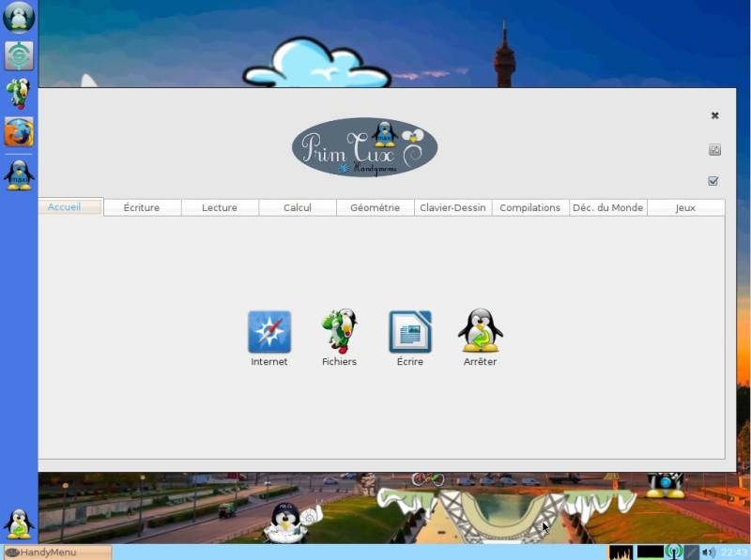Select the Calcul tab

click(x=298, y=207)
